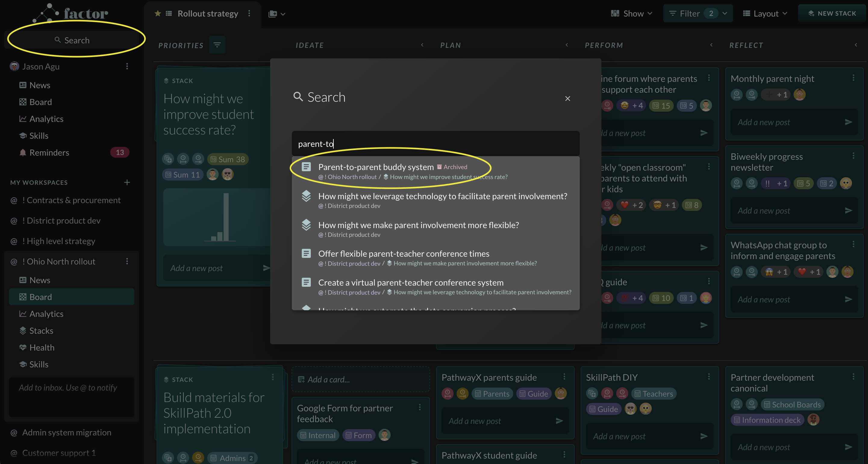Collapse Ohio North rollout workspace
This screenshot has width=868, height=464.
point(59,261)
